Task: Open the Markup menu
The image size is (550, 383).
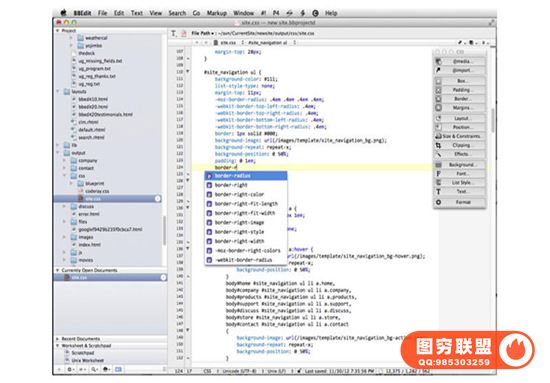Action: (x=216, y=13)
